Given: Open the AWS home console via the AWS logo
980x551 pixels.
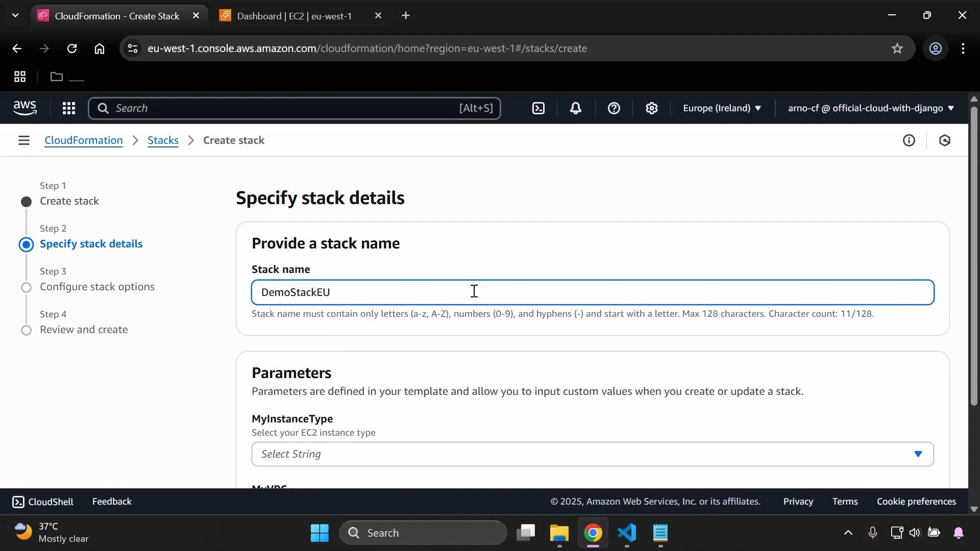Looking at the screenshot, I should [26, 108].
